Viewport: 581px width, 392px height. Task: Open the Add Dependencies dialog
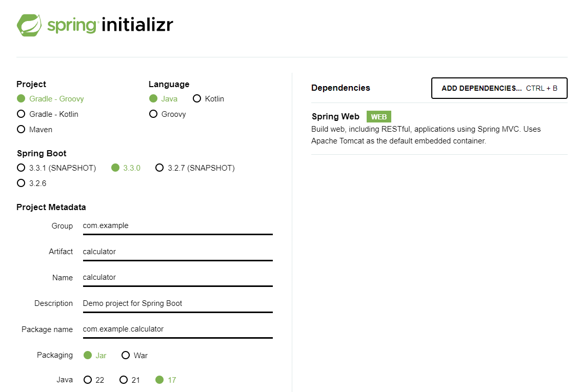499,88
